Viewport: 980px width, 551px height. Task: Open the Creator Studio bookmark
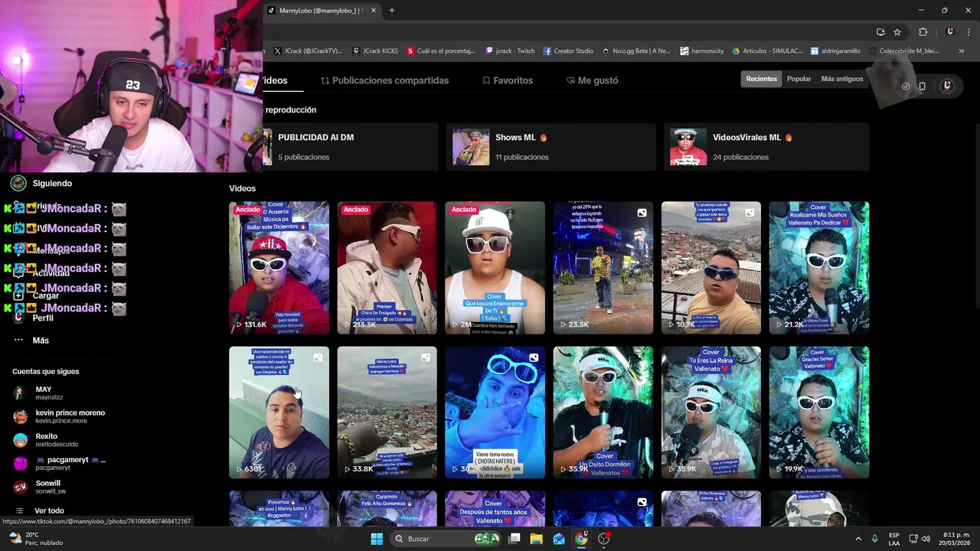[x=568, y=51]
